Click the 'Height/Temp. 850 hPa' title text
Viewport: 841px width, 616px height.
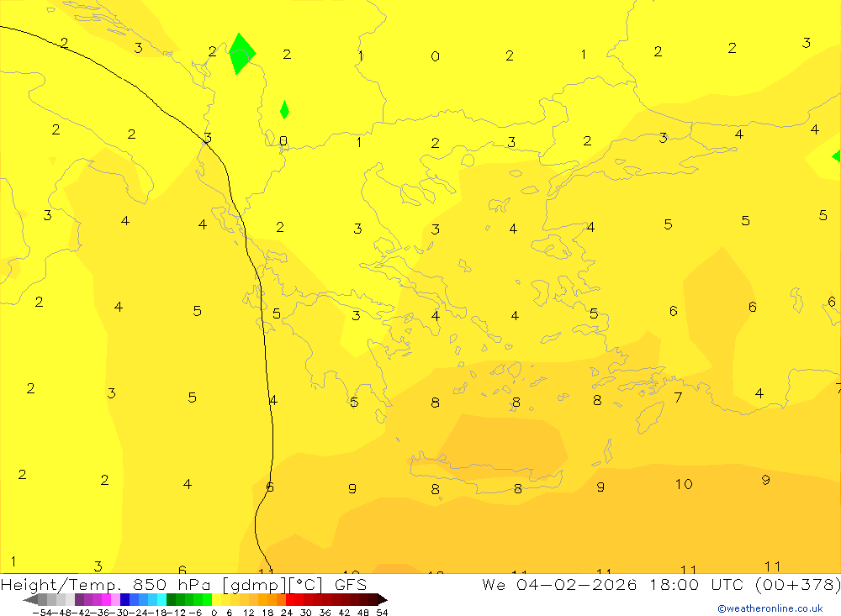click(106, 584)
